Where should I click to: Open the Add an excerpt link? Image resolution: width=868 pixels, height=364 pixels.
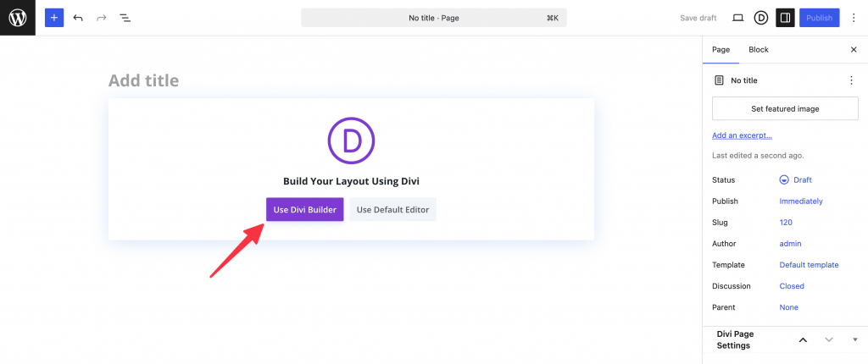click(742, 135)
